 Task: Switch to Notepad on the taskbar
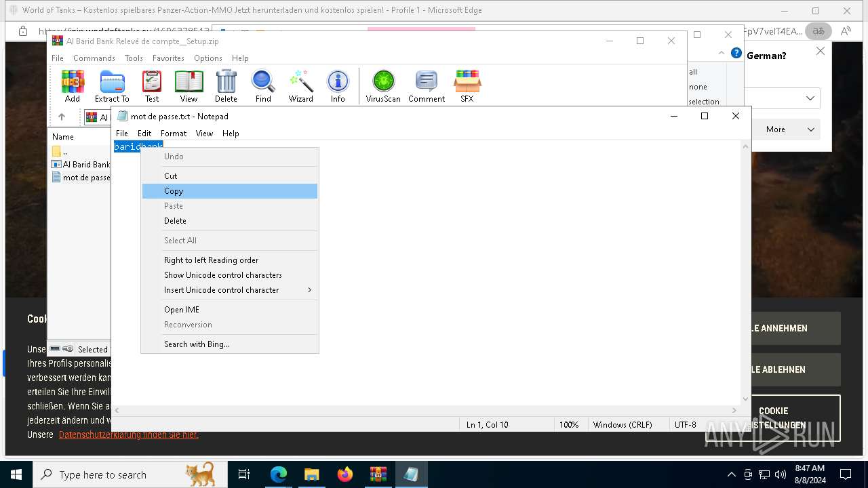pos(411,474)
